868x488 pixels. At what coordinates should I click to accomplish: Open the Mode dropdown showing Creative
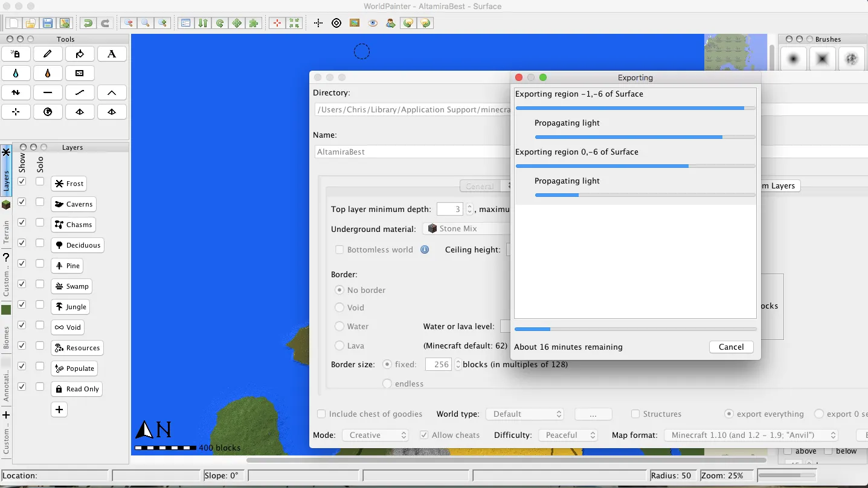(376, 435)
